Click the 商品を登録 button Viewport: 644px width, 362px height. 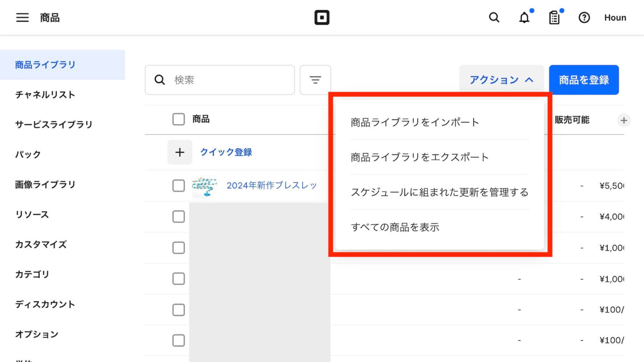coord(584,80)
